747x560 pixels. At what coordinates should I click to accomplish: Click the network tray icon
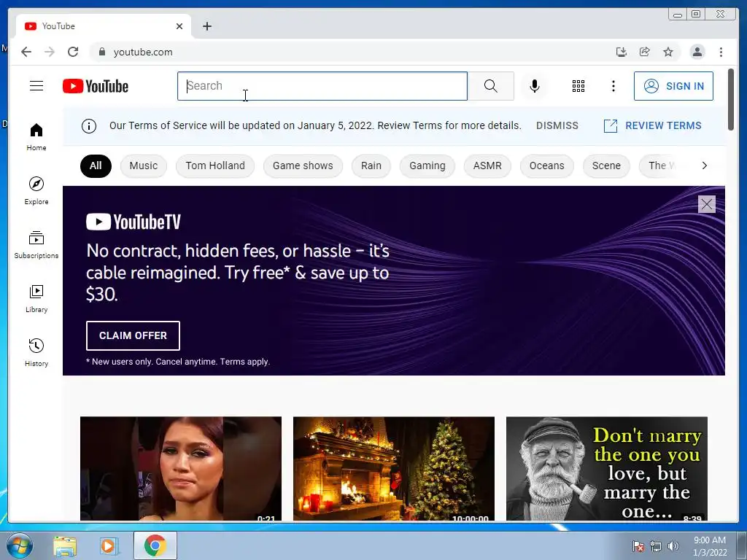tap(656, 546)
